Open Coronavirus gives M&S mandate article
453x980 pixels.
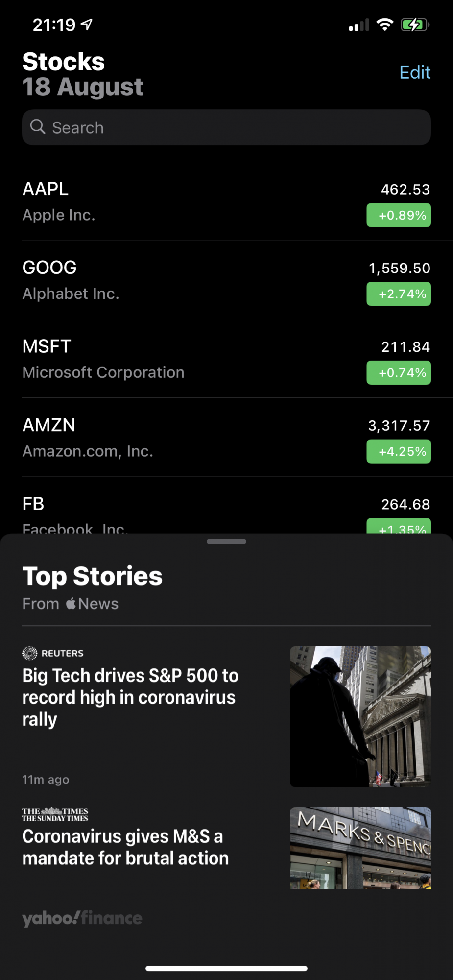click(226, 848)
